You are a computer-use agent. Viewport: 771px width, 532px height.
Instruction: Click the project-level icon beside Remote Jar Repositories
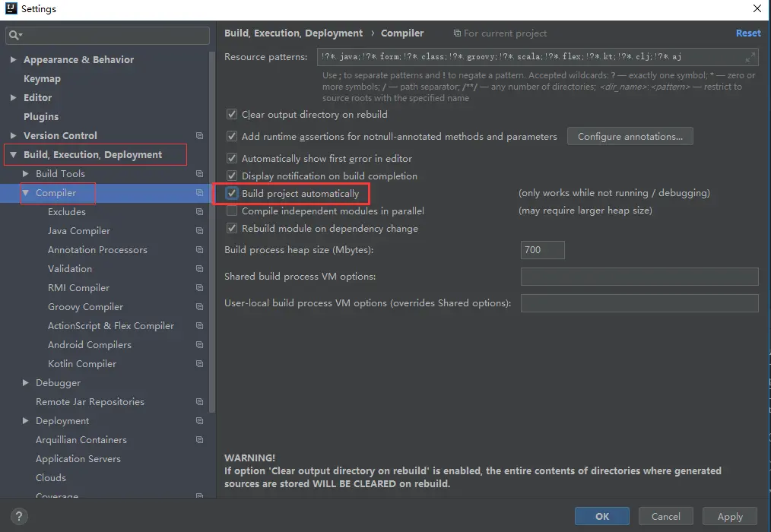(x=200, y=402)
